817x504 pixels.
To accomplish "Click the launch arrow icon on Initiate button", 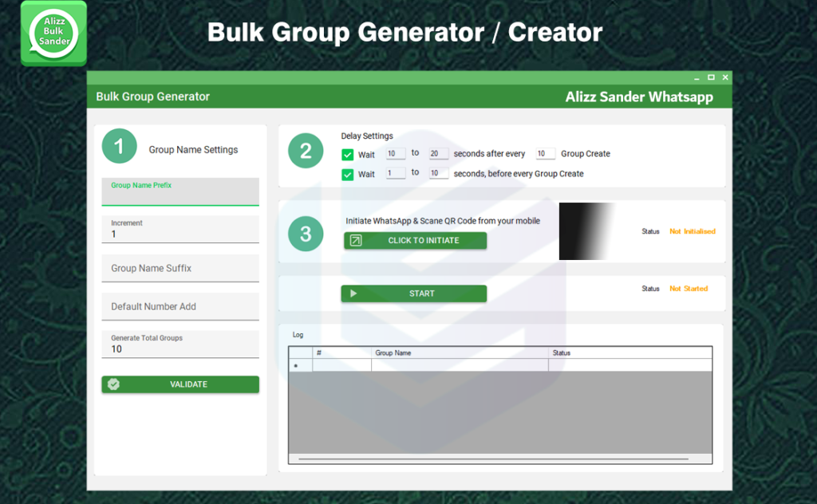I will 356,240.
